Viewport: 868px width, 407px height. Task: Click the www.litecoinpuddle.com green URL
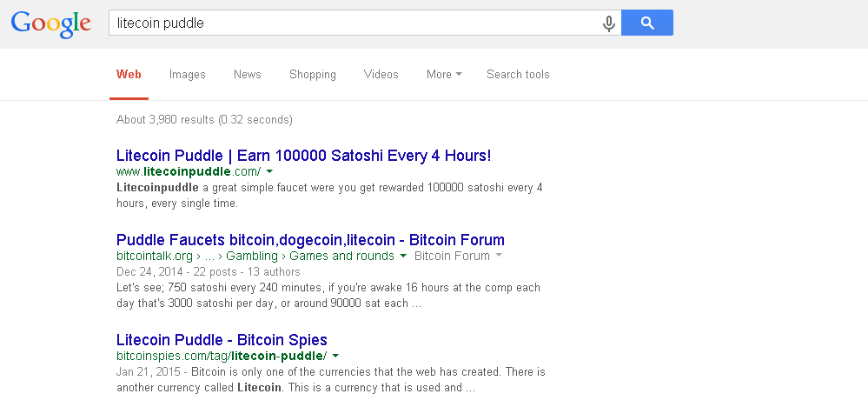tap(189, 171)
